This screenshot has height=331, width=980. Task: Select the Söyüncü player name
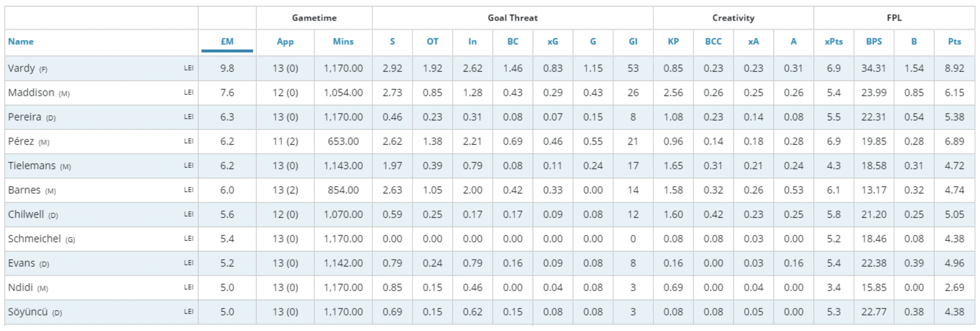click(28, 312)
